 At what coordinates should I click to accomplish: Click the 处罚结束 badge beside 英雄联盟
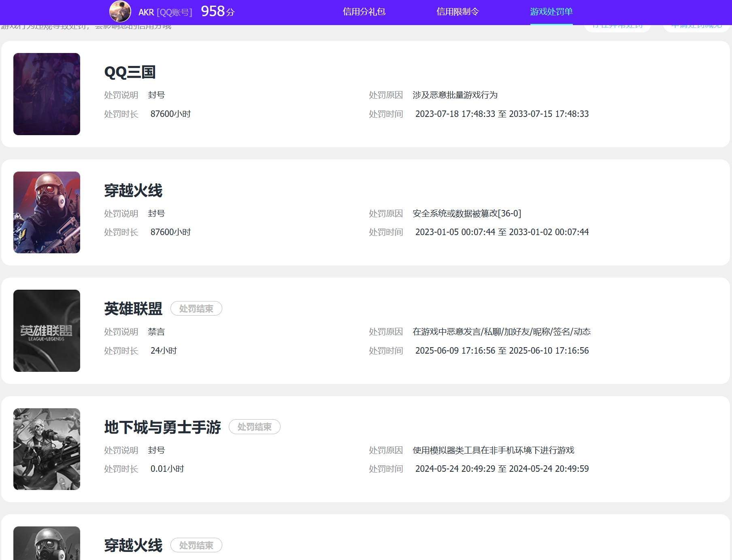196,309
